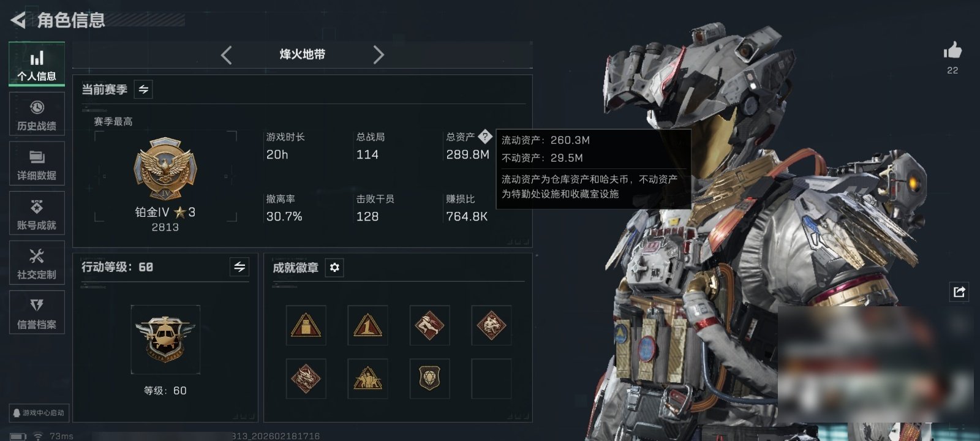
Task: Switch to previous mode with left chevron
Action: coord(227,55)
